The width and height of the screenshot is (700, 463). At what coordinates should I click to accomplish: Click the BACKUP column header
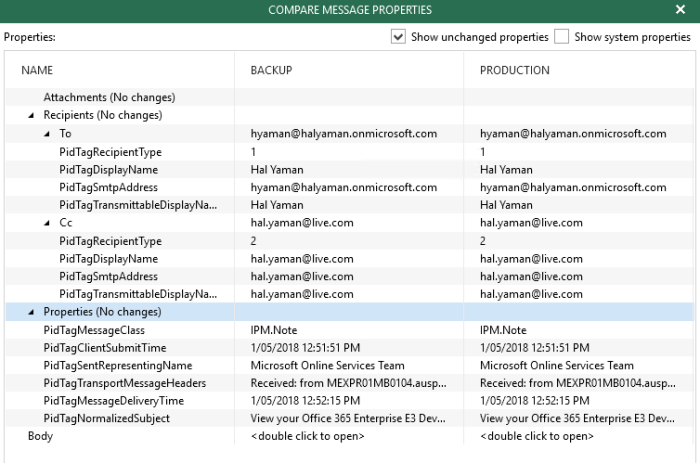tap(271, 70)
